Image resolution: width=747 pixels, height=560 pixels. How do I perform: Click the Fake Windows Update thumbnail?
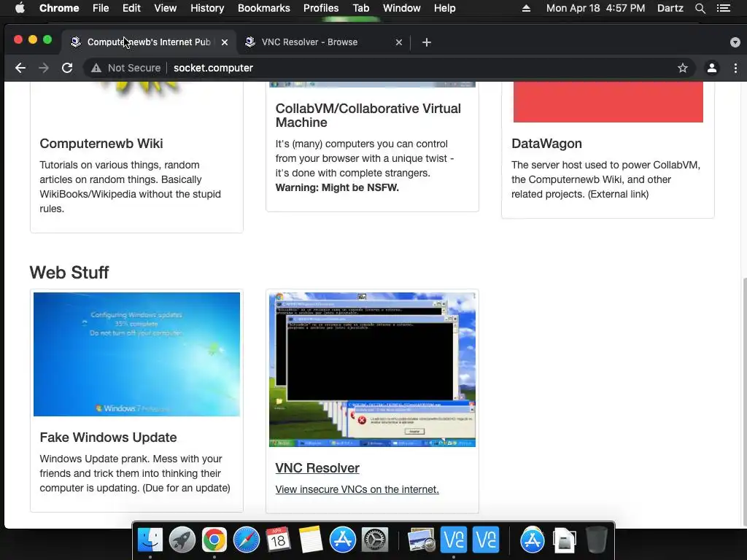click(136, 354)
